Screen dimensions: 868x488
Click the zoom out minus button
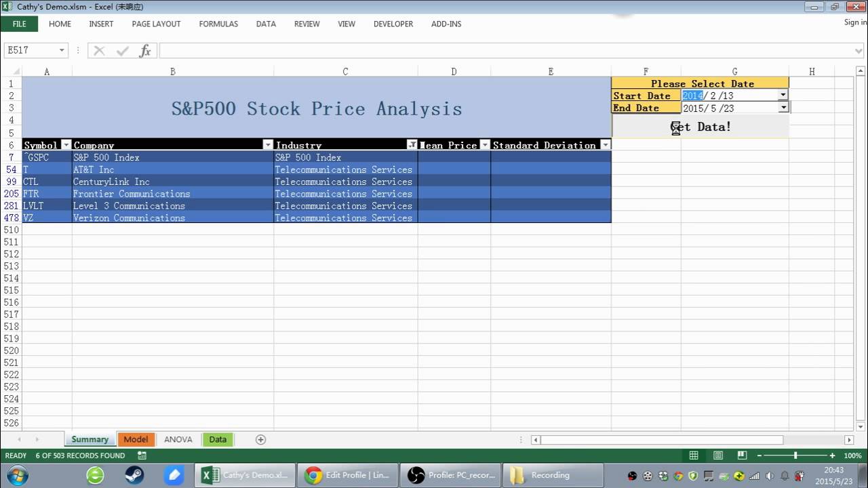[759, 455]
